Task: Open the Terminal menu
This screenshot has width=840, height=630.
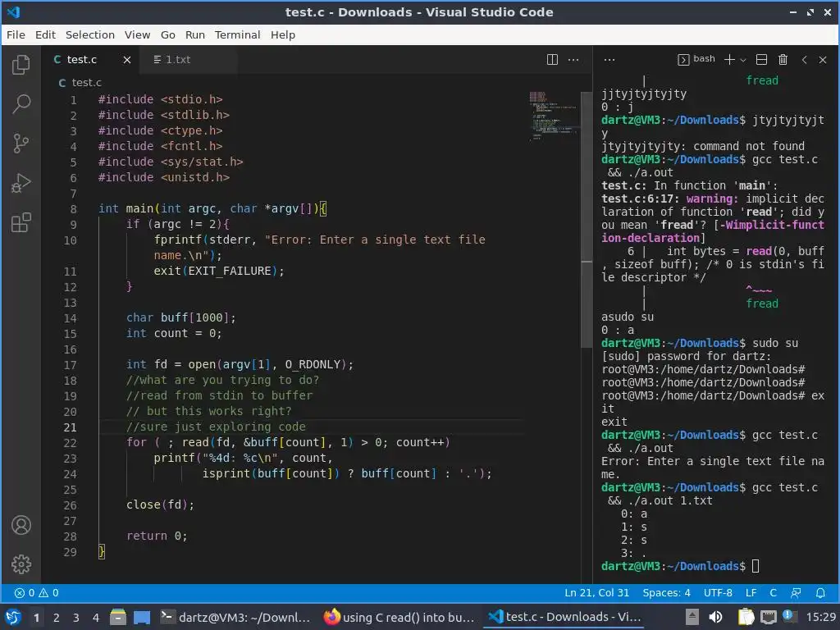Action: (237, 34)
